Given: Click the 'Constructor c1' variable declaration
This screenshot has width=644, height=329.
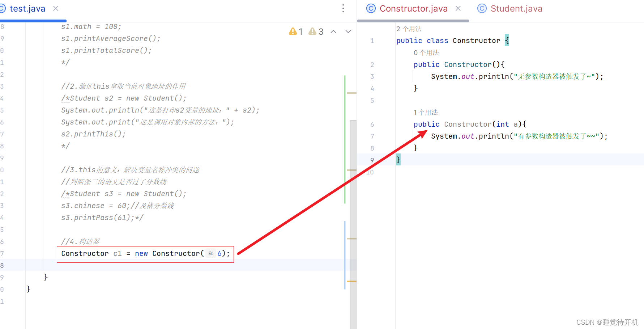Looking at the screenshot, I should (91, 253).
